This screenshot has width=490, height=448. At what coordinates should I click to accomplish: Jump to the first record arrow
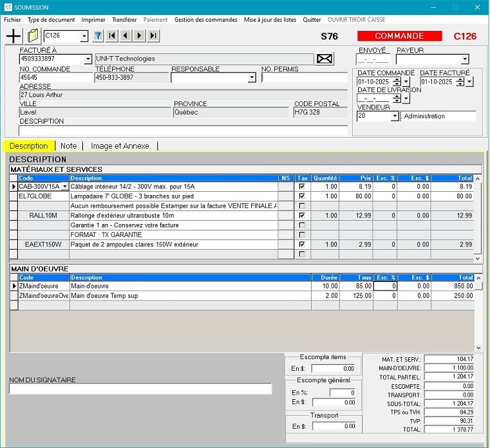point(112,36)
